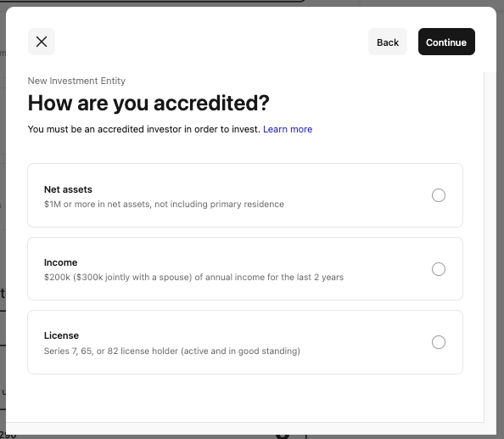
Task: Select the Net assets radio button
Action: tap(439, 195)
